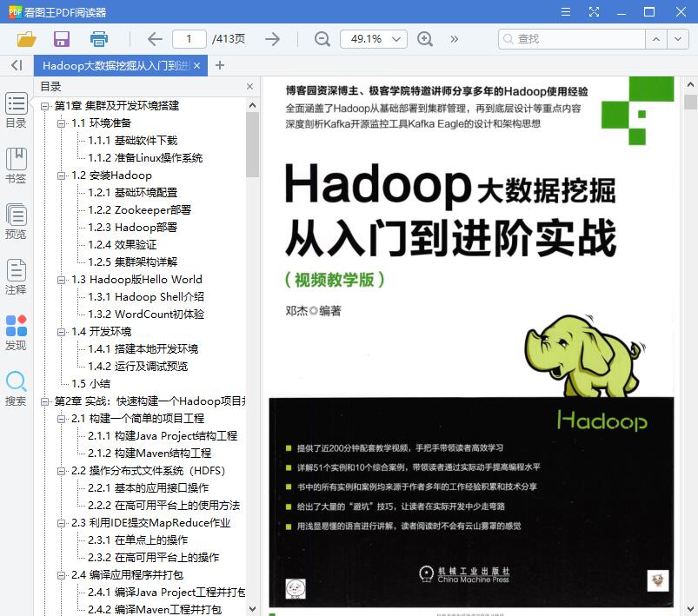
Task: Collapse the 1.2 安装Hadoop node
Action: point(62,176)
